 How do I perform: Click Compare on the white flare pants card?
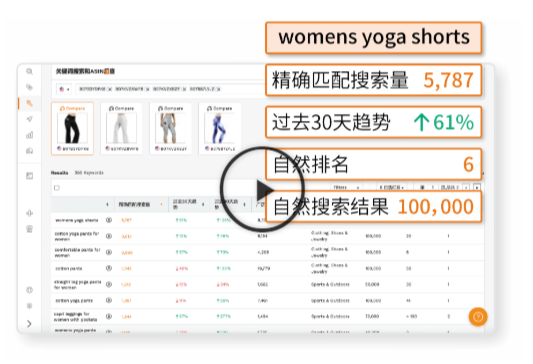[x=121, y=108]
